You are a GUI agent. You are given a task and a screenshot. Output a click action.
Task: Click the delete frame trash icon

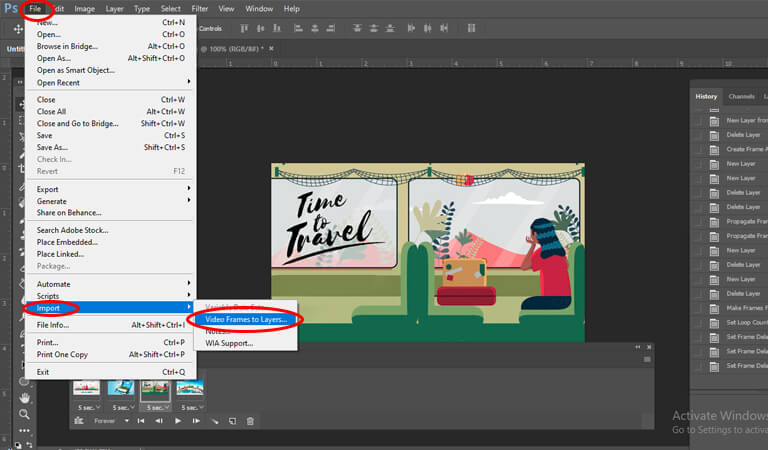250,421
